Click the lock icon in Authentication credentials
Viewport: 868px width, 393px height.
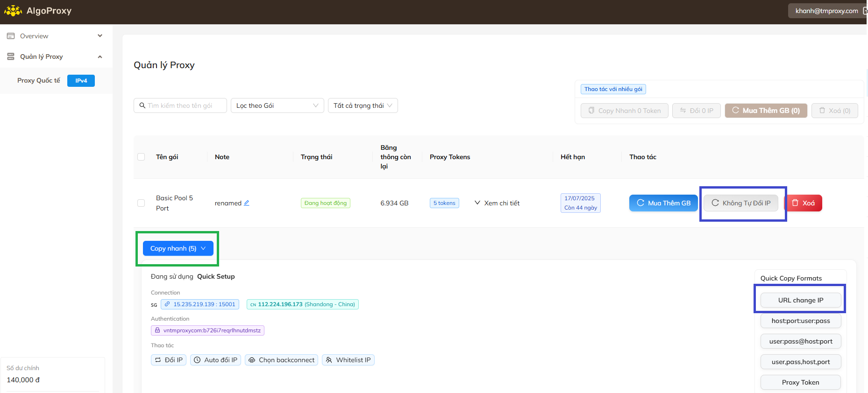coord(157,330)
